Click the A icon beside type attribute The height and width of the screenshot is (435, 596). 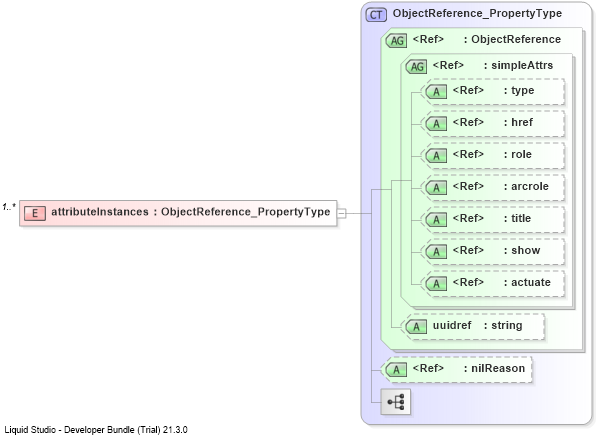[436, 92]
